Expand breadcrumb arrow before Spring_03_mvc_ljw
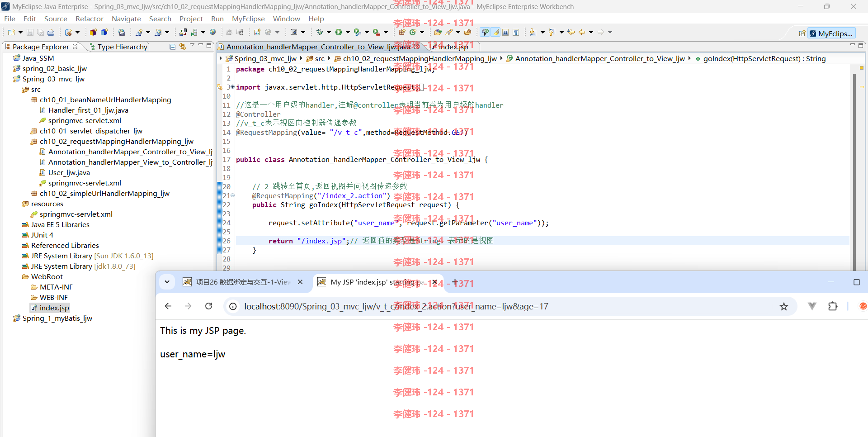 pyautogui.click(x=221, y=58)
